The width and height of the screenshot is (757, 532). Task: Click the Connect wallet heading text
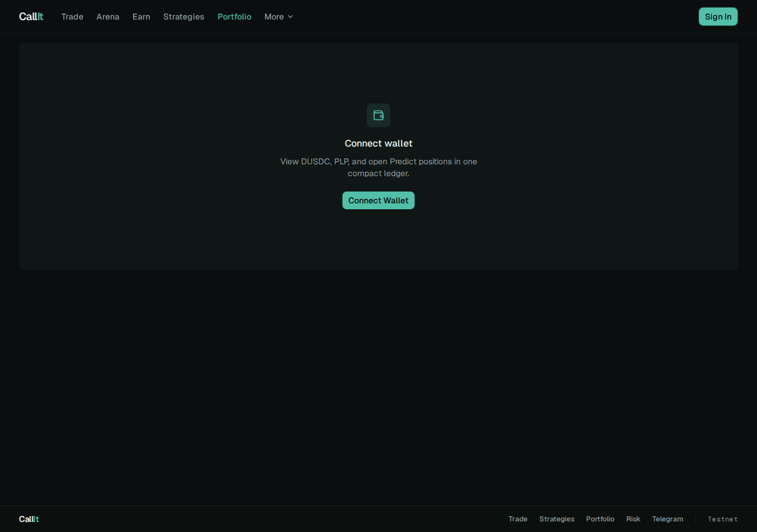[x=378, y=144]
